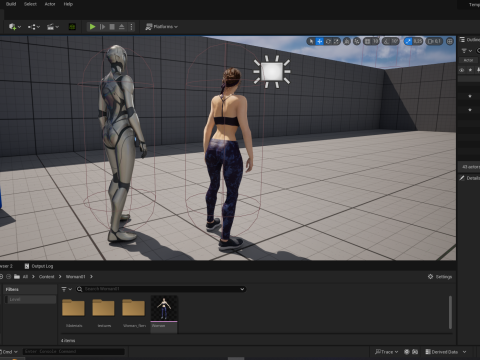The height and width of the screenshot is (360, 480).
Task: Choose the rotate gizmo tool
Action: click(328, 41)
